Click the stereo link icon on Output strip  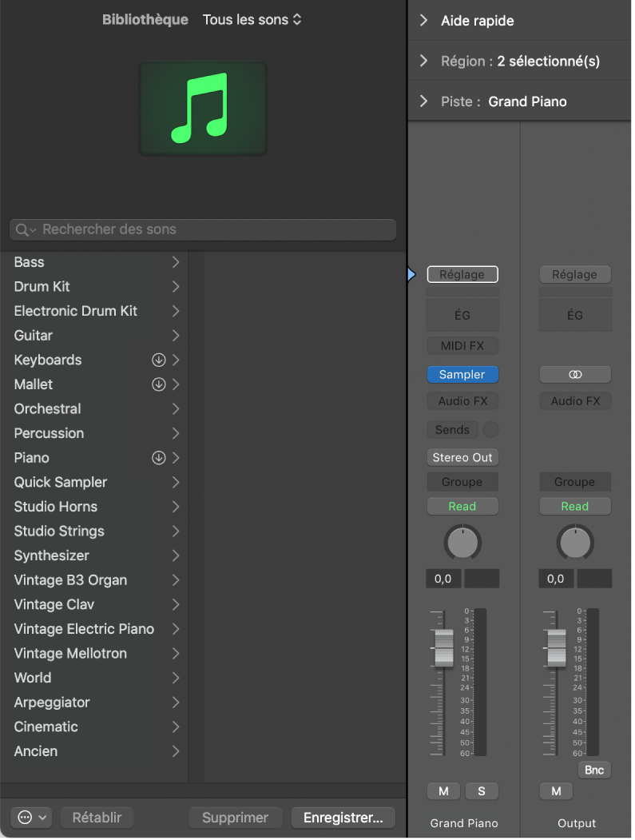coord(575,374)
